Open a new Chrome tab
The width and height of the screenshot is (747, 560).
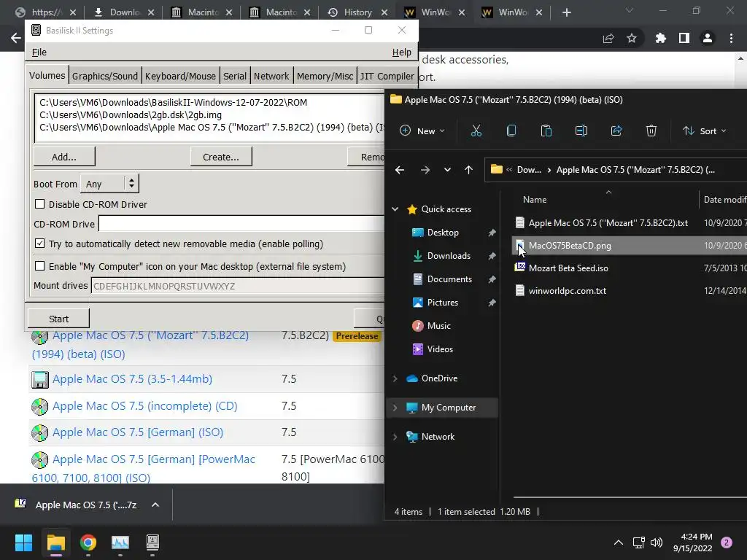[566, 12]
